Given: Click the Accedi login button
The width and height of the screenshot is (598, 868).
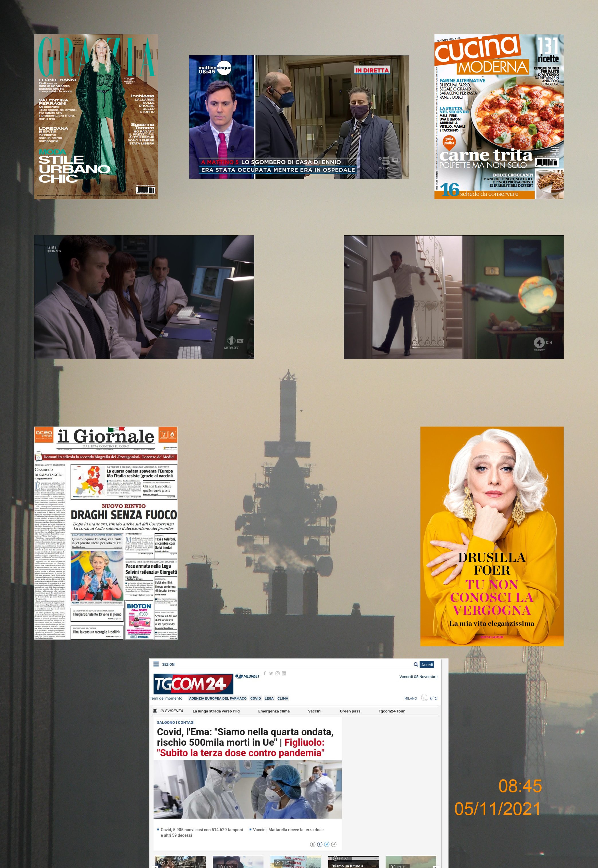Looking at the screenshot, I should (427, 664).
